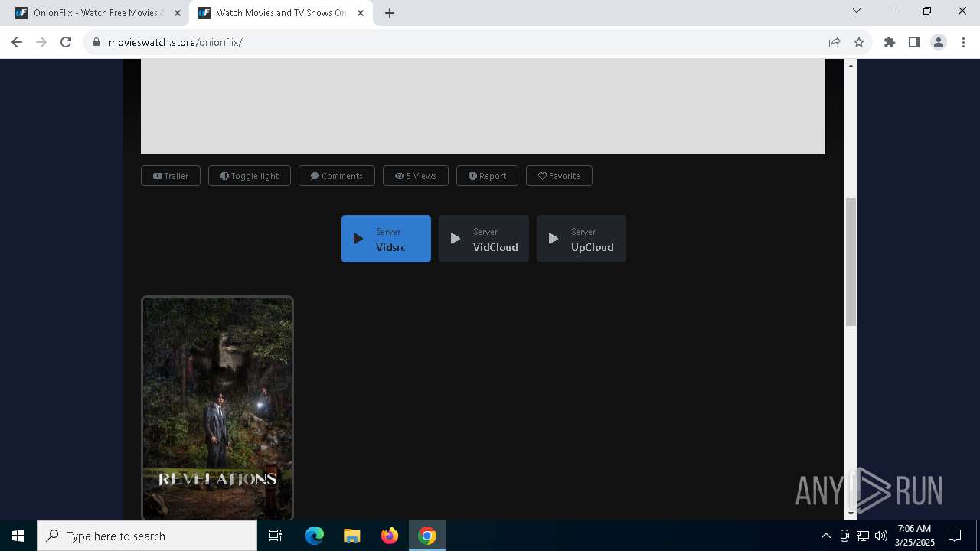Image resolution: width=980 pixels, height=551 pixels.
Task: Click the taskbar search box
Action: tap(147, 536)
